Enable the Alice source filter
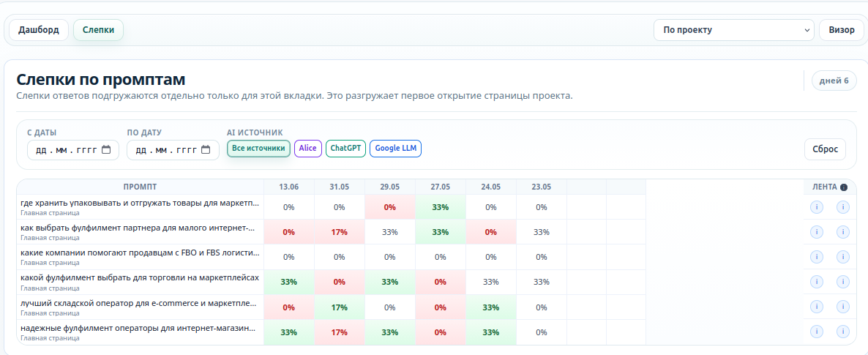 [308, 149]
